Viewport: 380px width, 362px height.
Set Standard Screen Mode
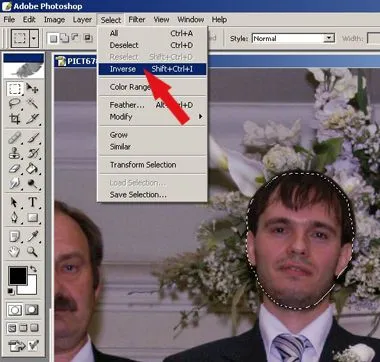[12, 328]
